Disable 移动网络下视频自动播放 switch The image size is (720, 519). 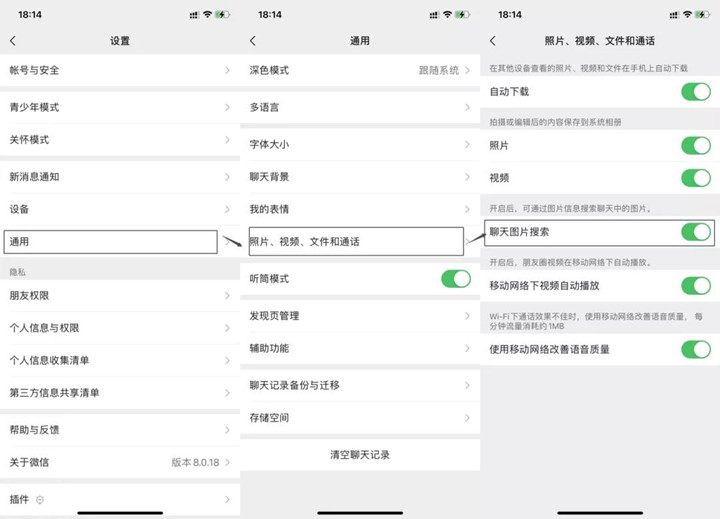click(x=695, y=286)
